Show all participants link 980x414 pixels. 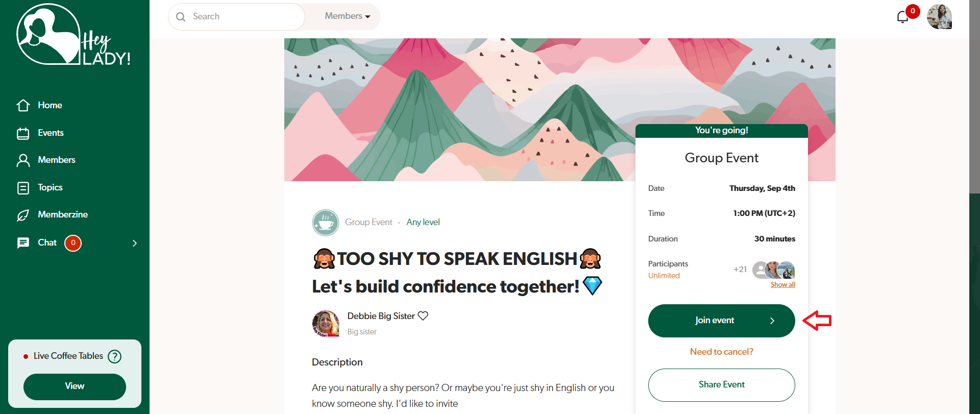click(x=782, y=284)
